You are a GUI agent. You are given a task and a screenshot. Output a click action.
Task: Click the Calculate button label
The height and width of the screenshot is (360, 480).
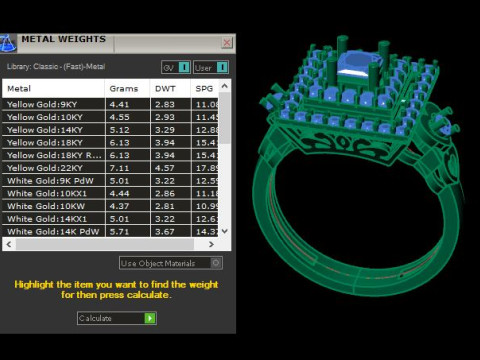click(95, 318)
